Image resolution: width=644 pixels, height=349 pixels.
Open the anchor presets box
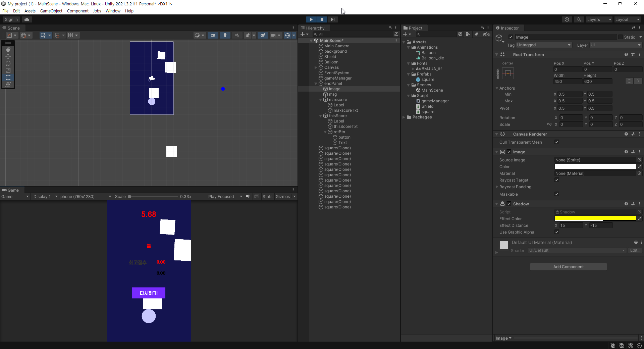508,73
